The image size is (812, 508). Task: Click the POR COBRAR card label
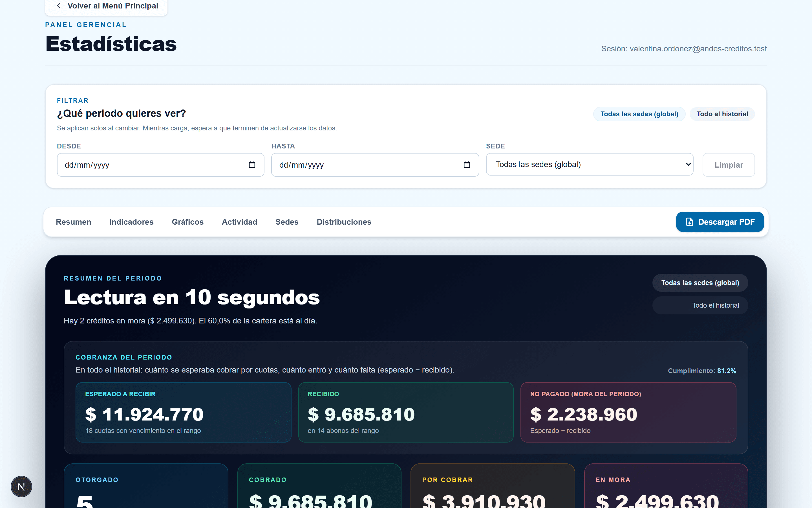tap(448, 480)
